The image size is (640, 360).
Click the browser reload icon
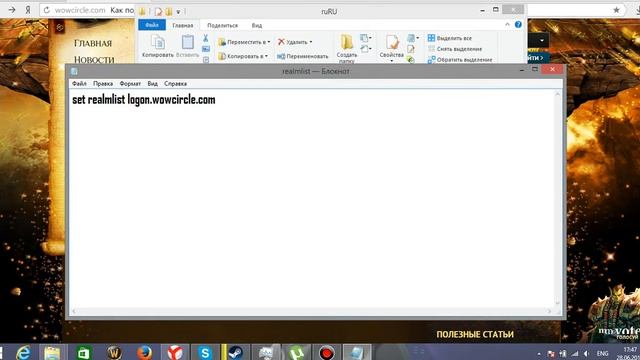click(47, 10)
